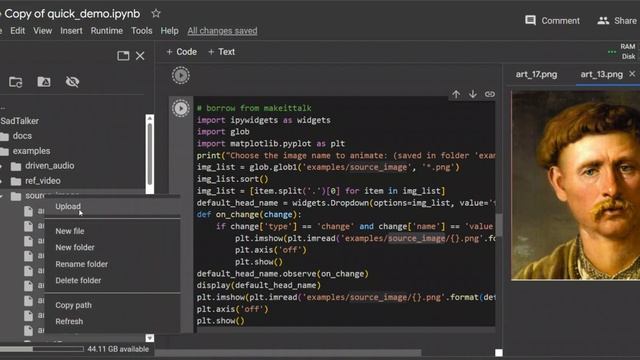The image size is (640, 360).
Task: Toggle hidden files visibility eye icon
Action: [72, 82]
